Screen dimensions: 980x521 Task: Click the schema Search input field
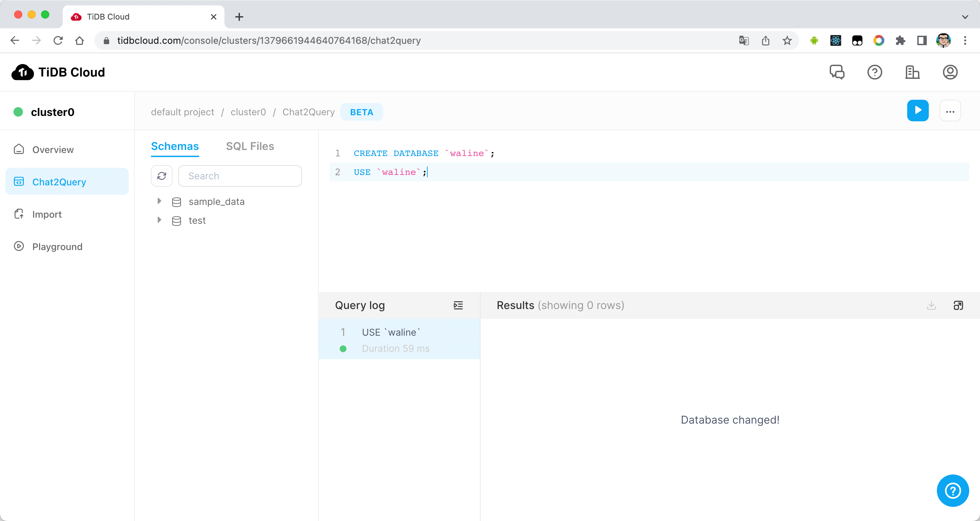coord(240,176)
